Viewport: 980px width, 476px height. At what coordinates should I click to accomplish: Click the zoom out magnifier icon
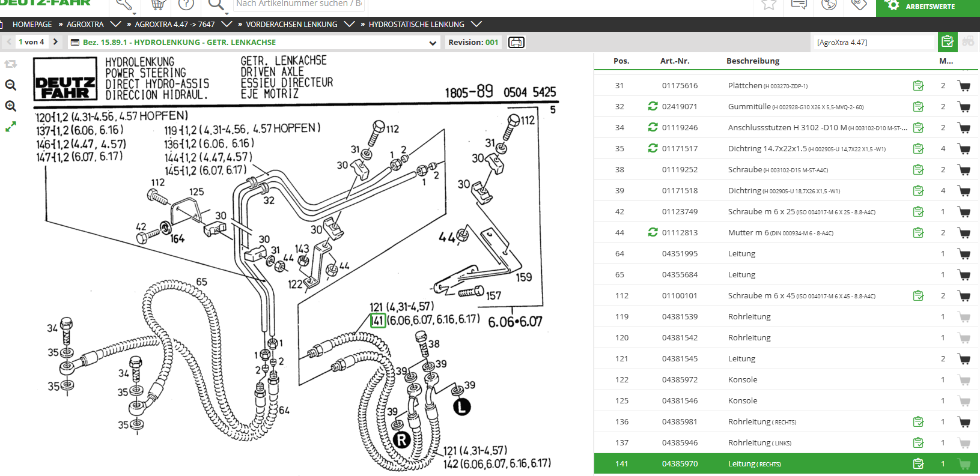(x=10, y=85)
